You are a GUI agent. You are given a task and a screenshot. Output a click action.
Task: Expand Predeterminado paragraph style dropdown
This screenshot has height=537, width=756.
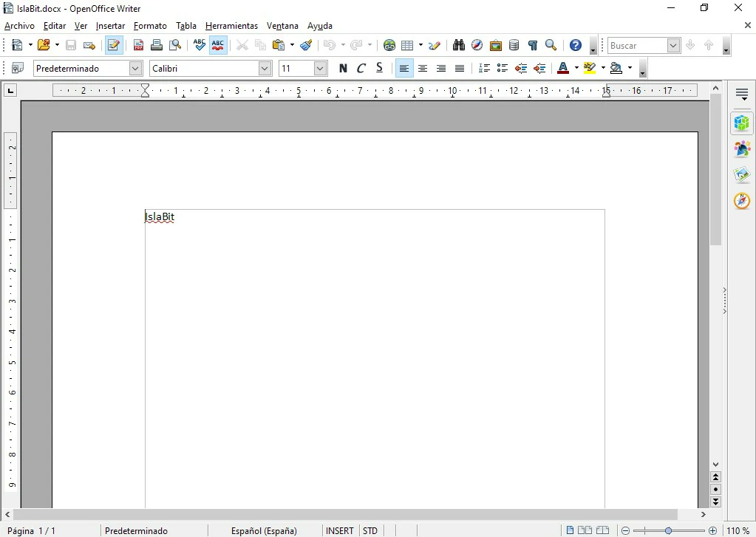point(135,69)
